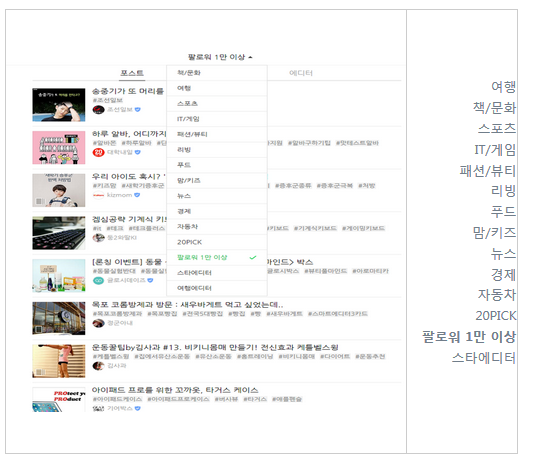
Task: Click the 조선일보 profile avatar icon
Action: coord(99,110)
